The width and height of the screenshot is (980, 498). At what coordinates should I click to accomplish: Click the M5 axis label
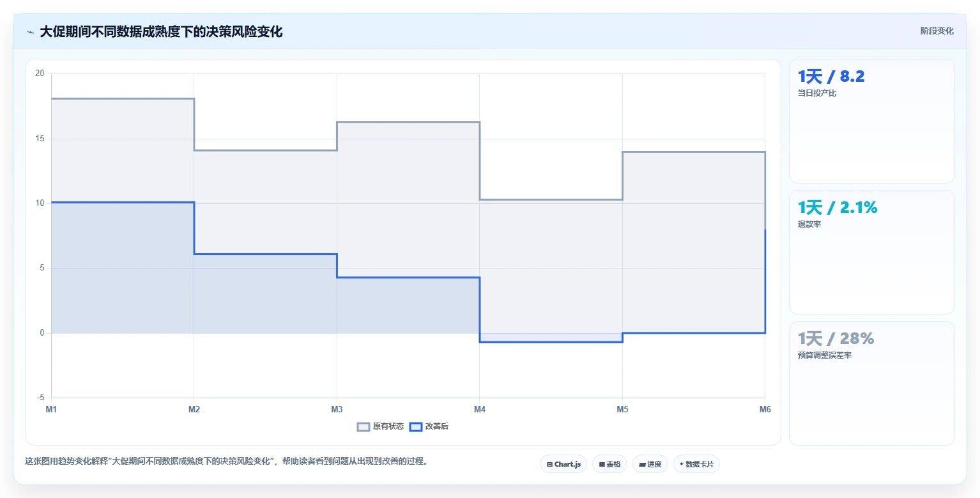(x=622, y=409)
